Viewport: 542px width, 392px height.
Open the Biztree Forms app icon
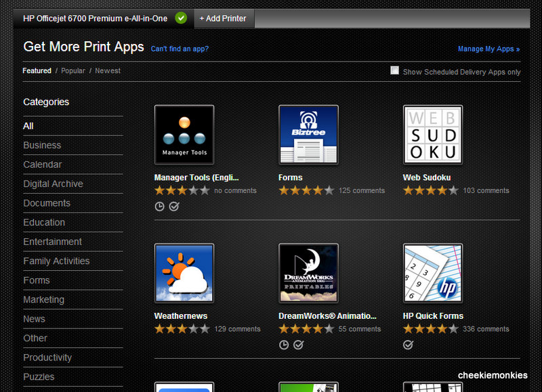308,135
